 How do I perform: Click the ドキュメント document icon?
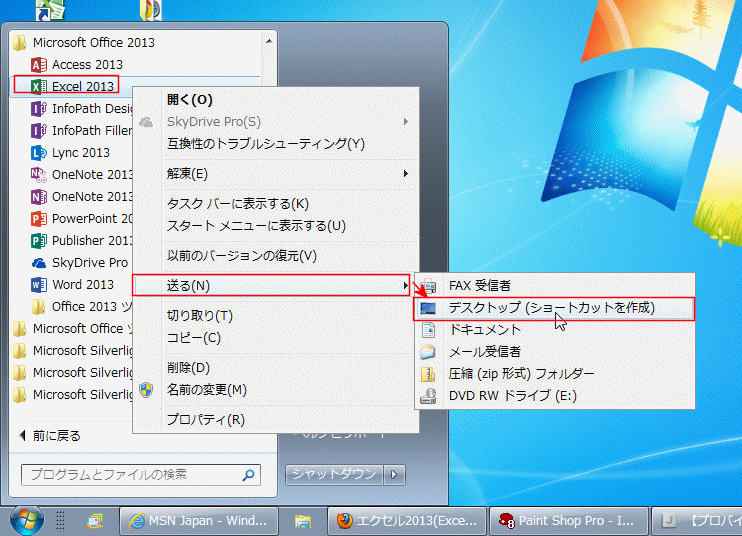[x=428, y=330]
